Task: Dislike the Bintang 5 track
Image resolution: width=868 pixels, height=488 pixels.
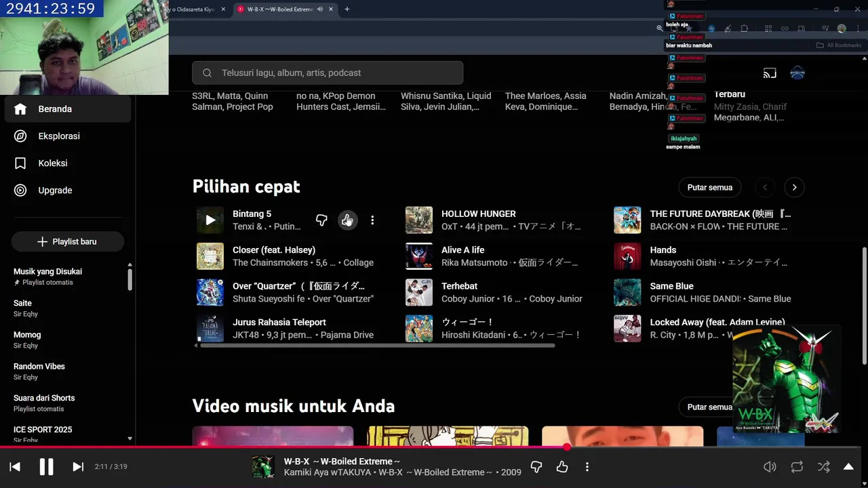Action: click(x=321, y=220)
